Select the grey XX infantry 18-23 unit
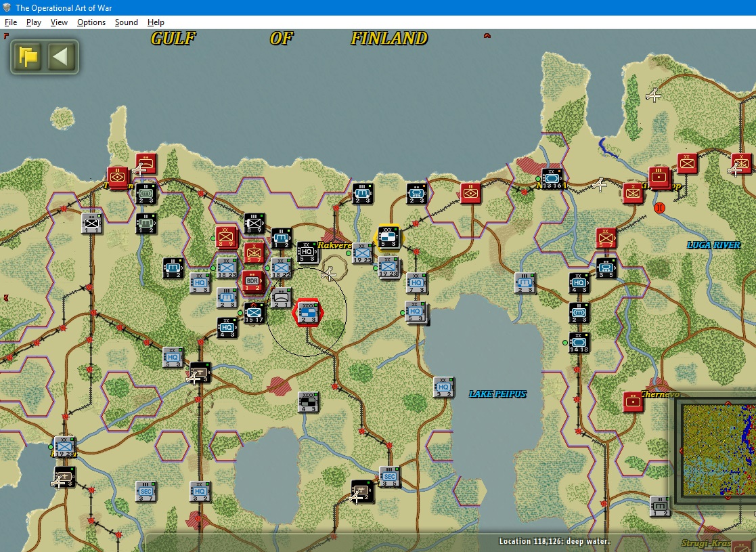Screen dimensions: 756x552 pos(227,268)
